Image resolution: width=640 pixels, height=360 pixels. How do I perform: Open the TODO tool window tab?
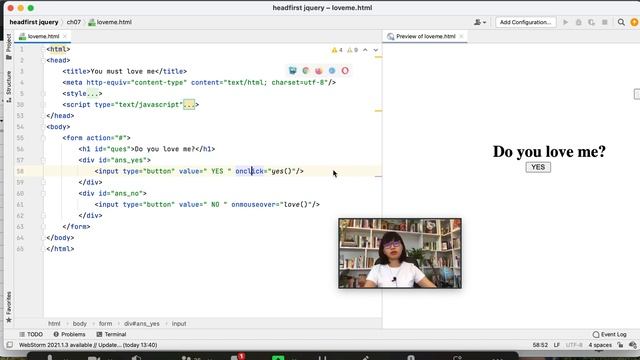[x=31, y=334]
